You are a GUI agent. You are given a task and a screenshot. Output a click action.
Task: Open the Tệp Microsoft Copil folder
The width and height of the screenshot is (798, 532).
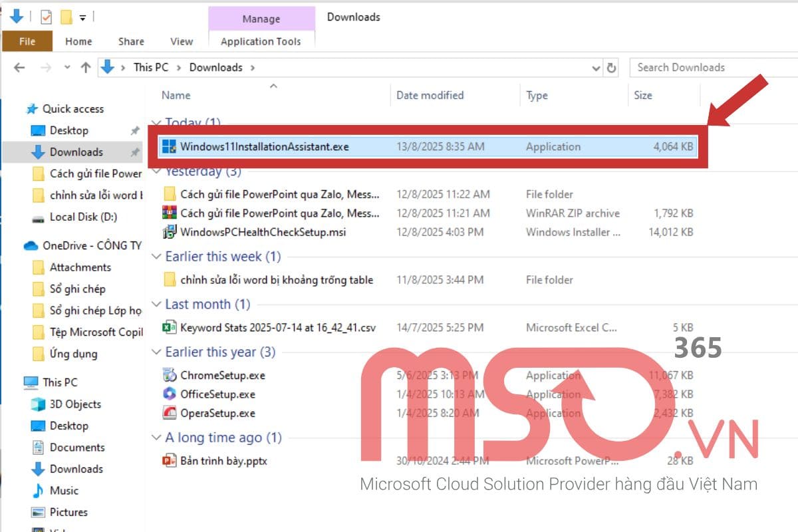coord(96,332)
